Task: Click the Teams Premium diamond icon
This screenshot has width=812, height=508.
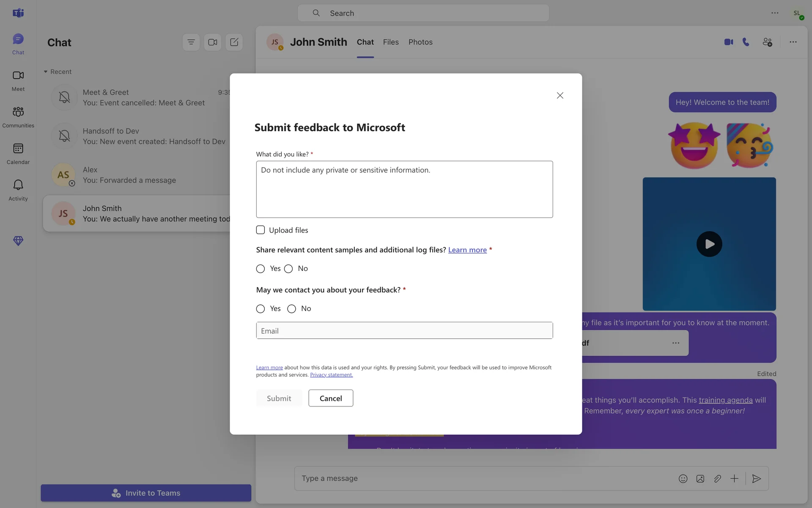Action: coord(18,241)
